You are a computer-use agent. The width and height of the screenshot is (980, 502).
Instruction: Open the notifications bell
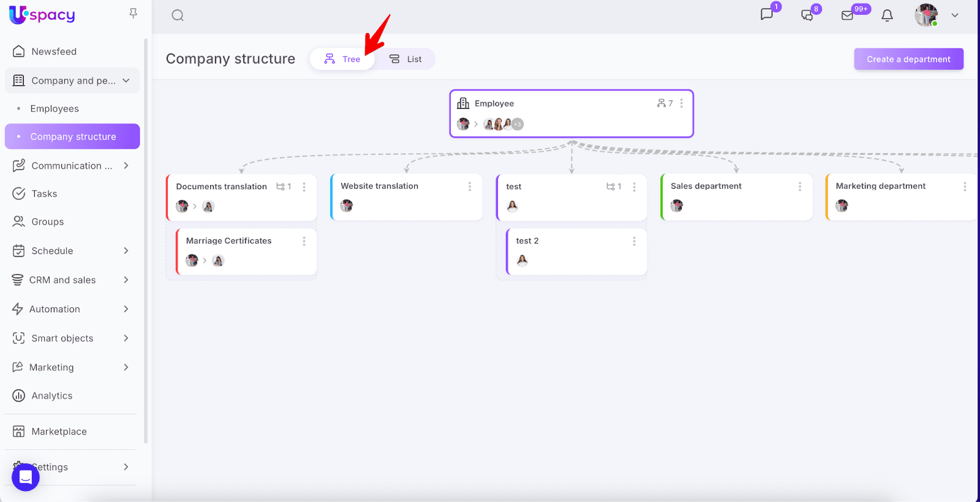pos(887,15)
